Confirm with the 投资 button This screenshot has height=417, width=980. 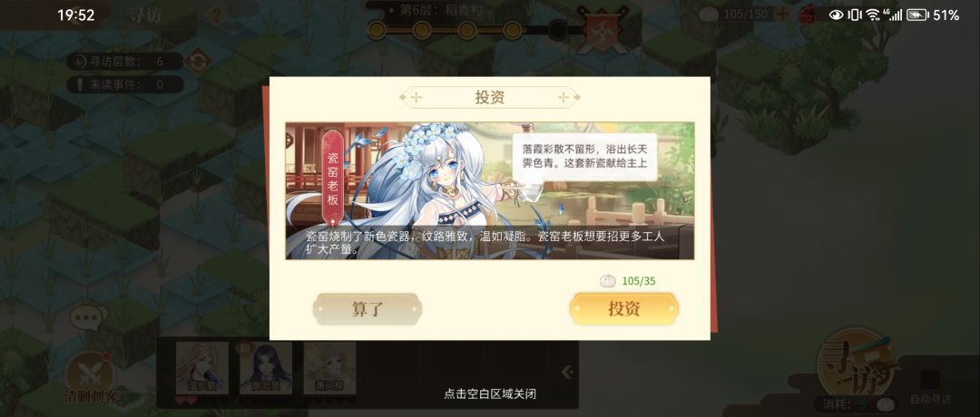(x=623, y=309)
